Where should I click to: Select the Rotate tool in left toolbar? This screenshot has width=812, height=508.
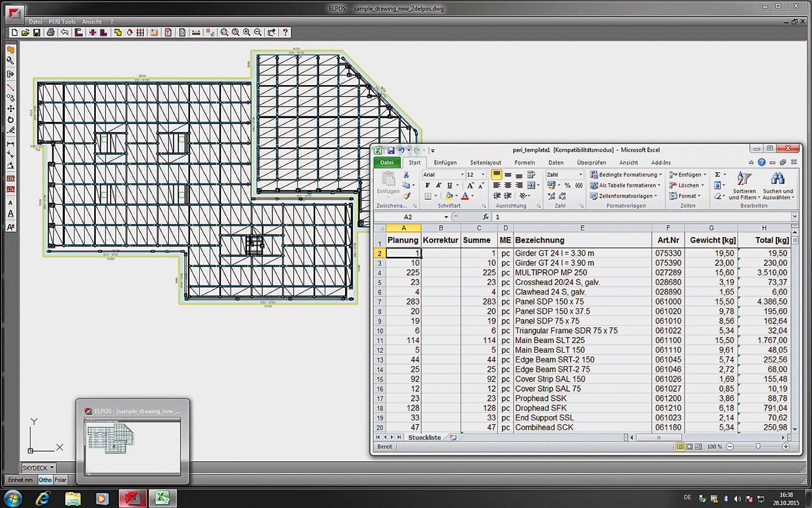10,120
